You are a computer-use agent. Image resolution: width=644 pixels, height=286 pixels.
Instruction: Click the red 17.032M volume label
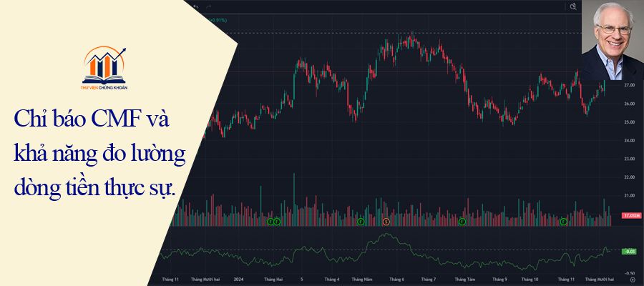632,215
